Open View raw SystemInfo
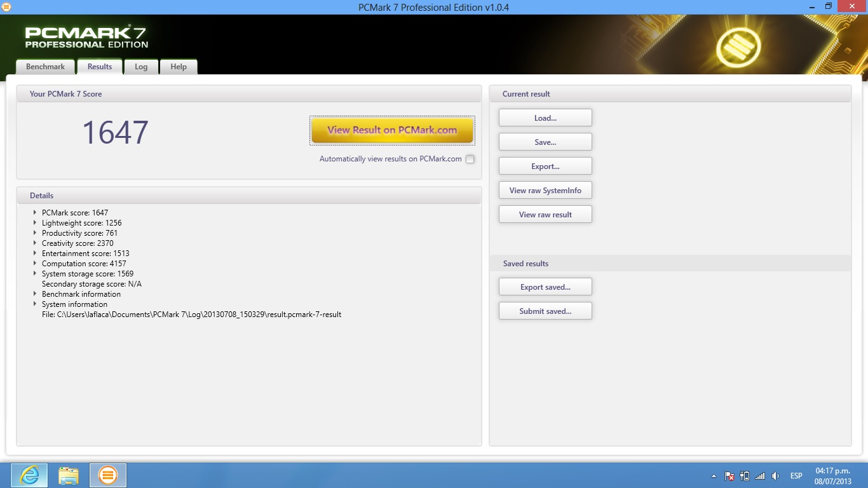The image size is (868, 488). click(545, 190)
